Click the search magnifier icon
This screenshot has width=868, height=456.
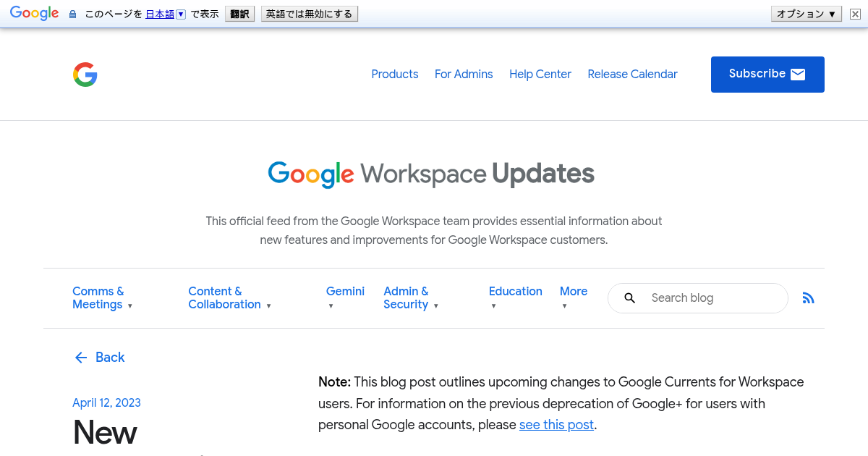[630, 298]
